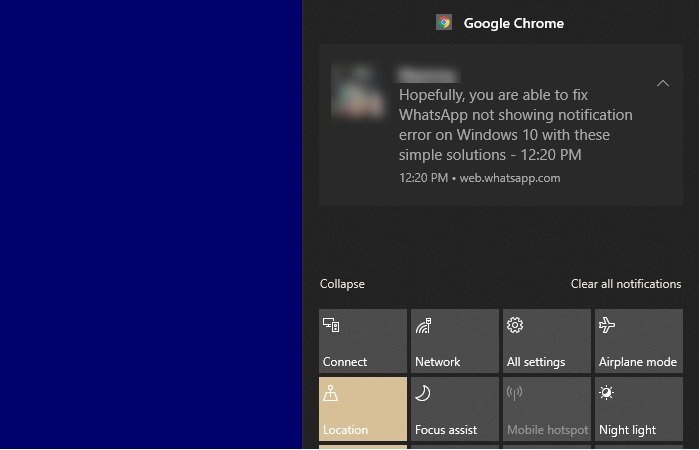Click the Google Chrome icon in notification header

tap(444, 22)
